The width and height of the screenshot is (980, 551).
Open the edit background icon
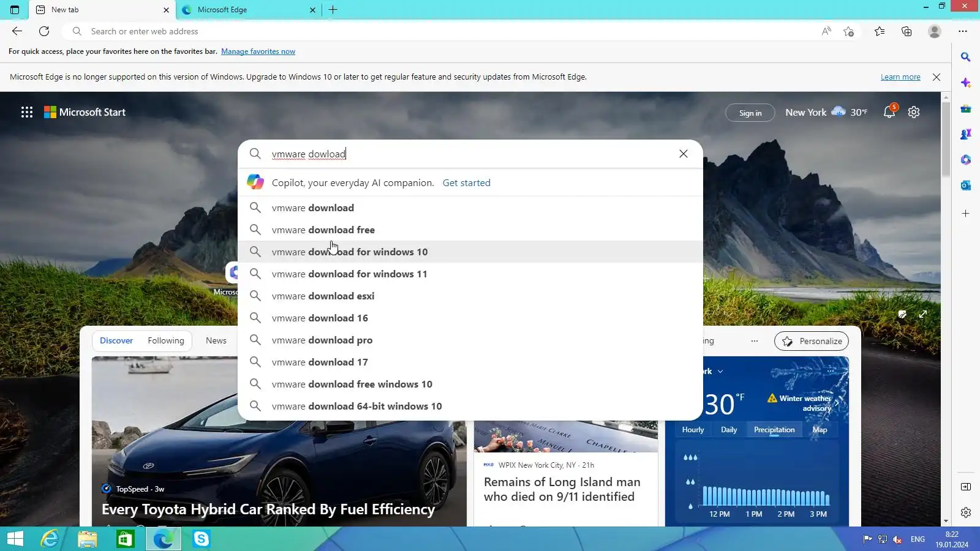click(x=902, y=314)
